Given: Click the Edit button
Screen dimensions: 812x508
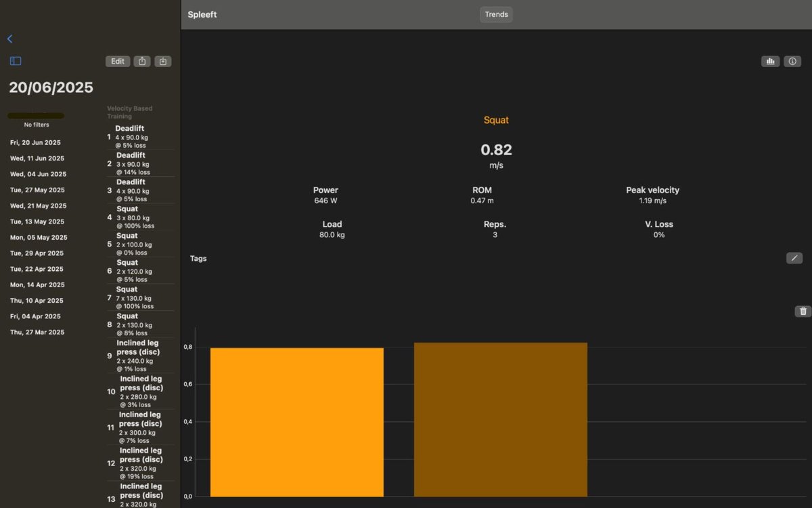Looking at the screenshot, I should click(118, 61).
